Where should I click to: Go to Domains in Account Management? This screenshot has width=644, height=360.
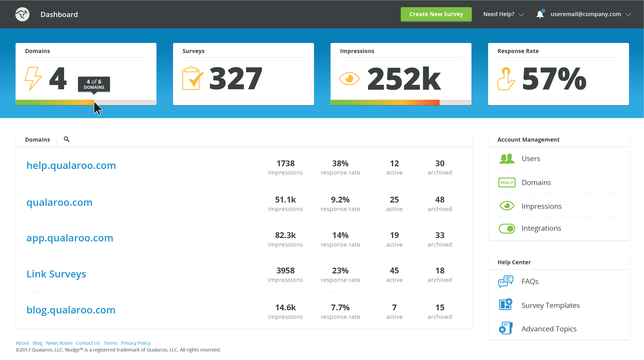click(536, 182)
